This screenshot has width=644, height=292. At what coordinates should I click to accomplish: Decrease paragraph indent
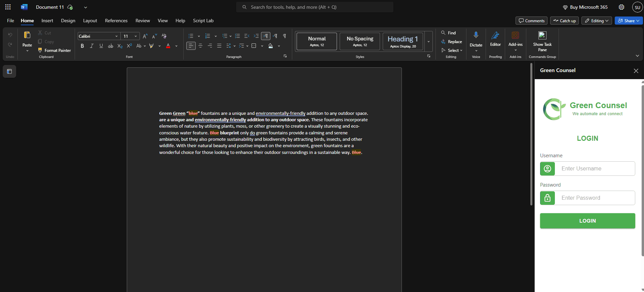click(x=247, y=36)
